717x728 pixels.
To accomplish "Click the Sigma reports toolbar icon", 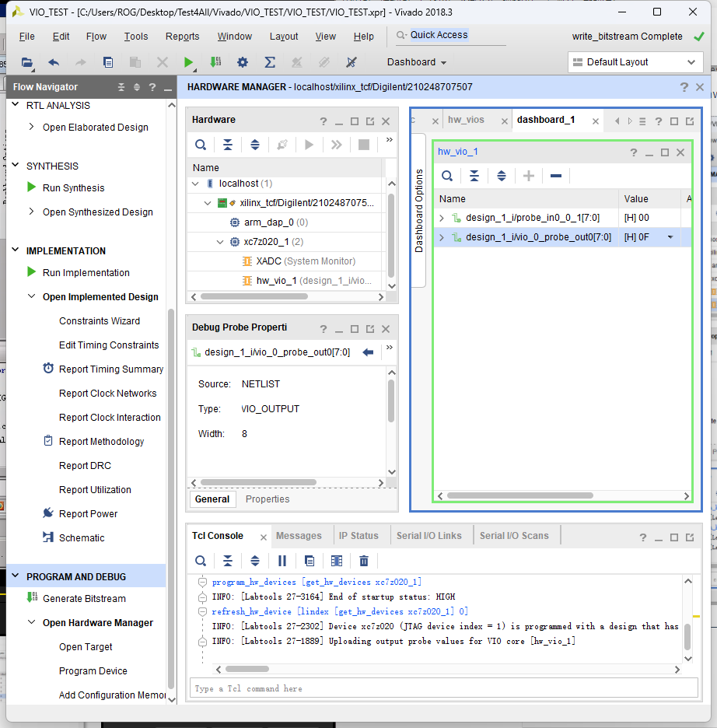I will point(270,62).
